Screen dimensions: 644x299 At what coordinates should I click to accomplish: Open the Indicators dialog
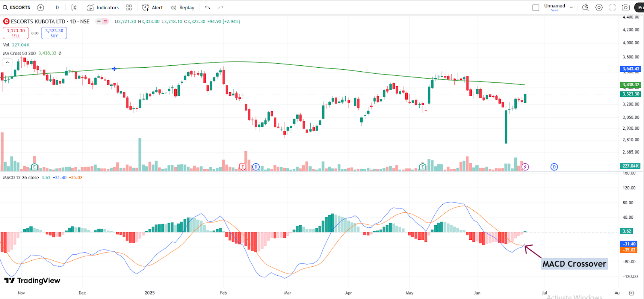click(103, 7)
